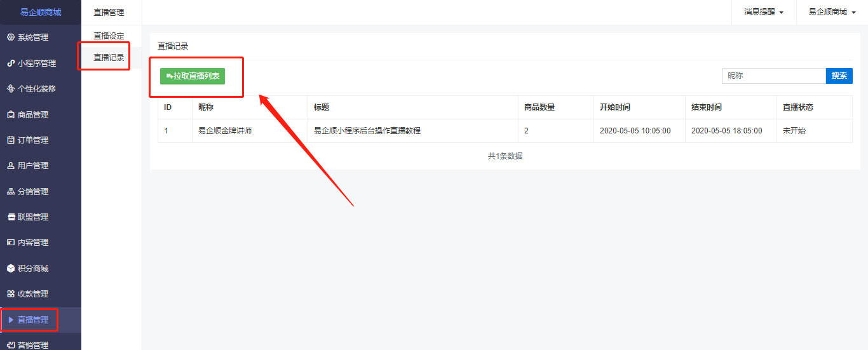The height and width of the screenshot is (350, 868).
Task: Click the 结束时间 column header
Action: 707,107
